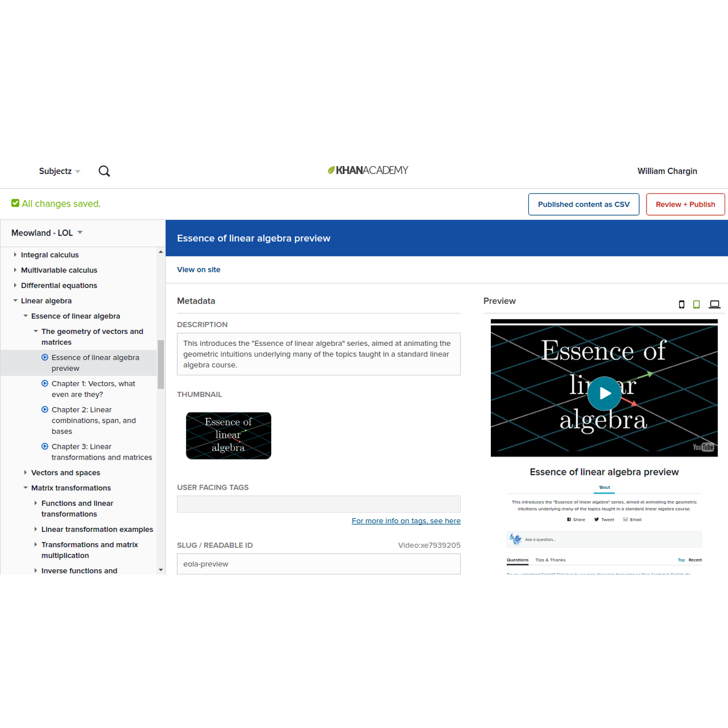This screenshot has height=728, width=728.
Task: Expand the Integral calculus tree node
Action: pos(15,255)
